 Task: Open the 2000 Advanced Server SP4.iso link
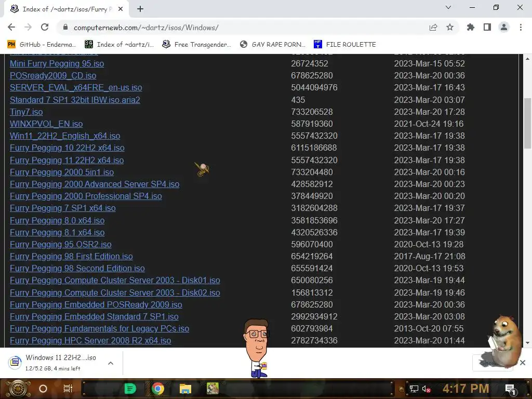click(x=95, y=184)
